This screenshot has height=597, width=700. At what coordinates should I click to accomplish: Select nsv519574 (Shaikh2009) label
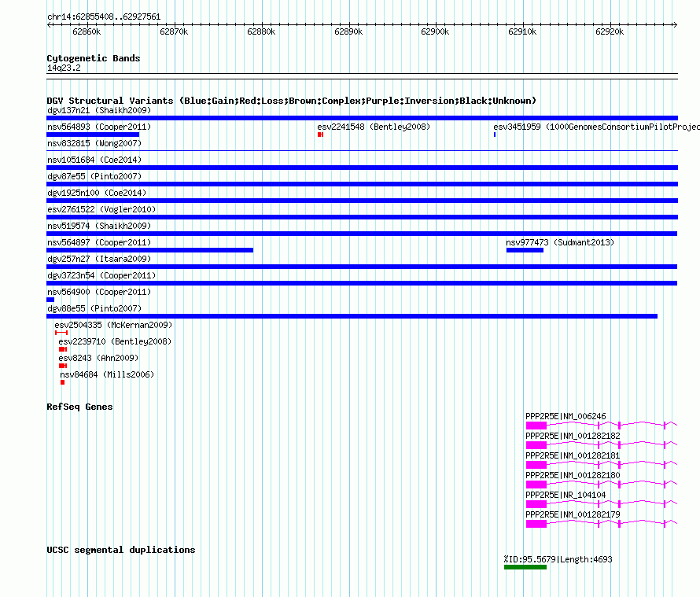[x=99, y=226]
